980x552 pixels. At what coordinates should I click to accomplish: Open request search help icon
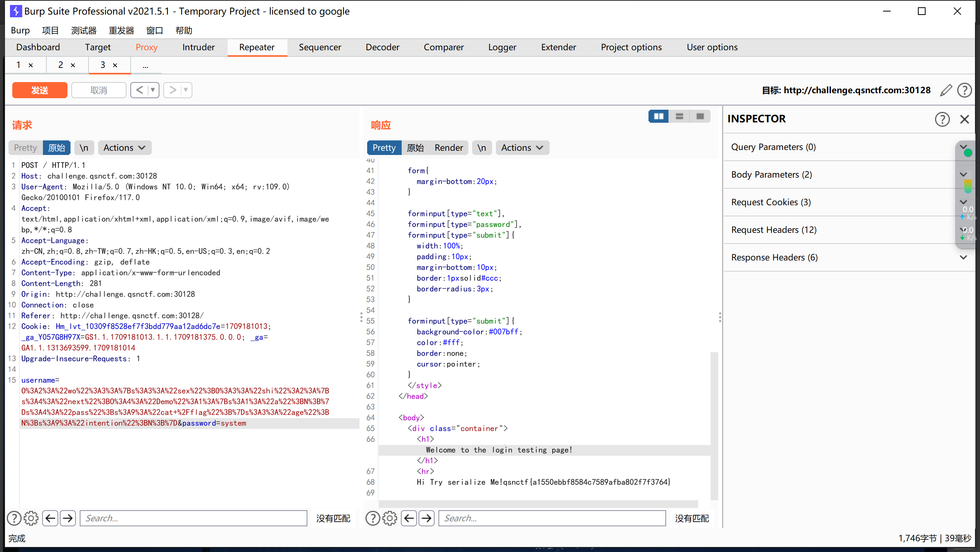[x=14, y=518]
